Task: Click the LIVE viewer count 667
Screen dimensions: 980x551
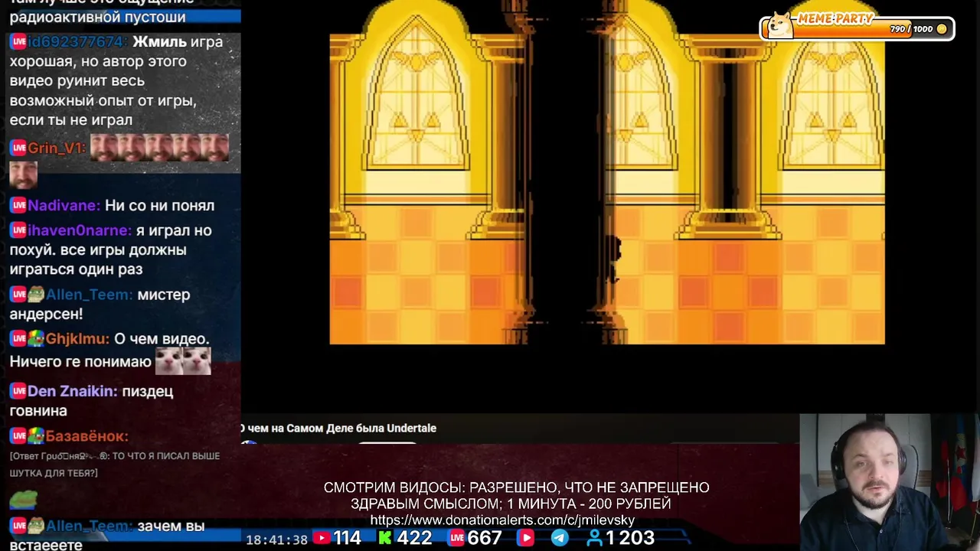Action: [x=485, y=538]
